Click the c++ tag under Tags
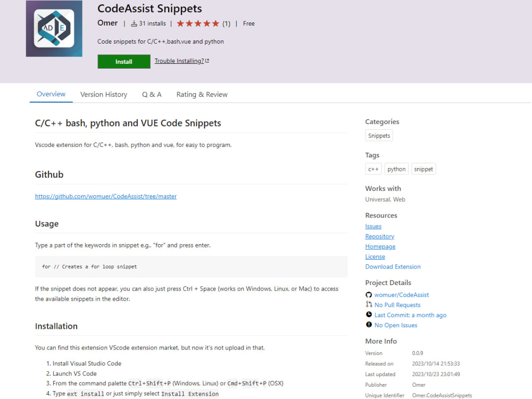This screenshot has height=399, width=532. tap(373, 169)
